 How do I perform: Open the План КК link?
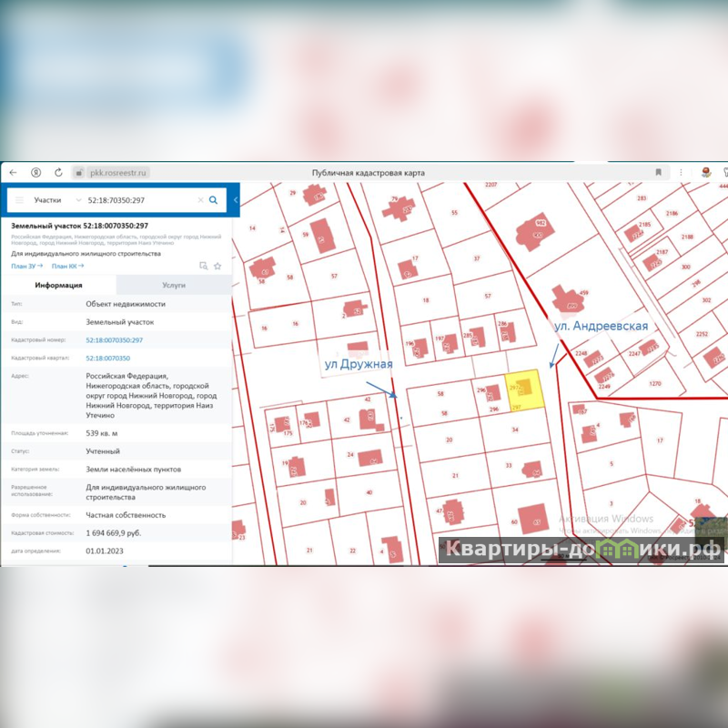click(x=67, y=266)
